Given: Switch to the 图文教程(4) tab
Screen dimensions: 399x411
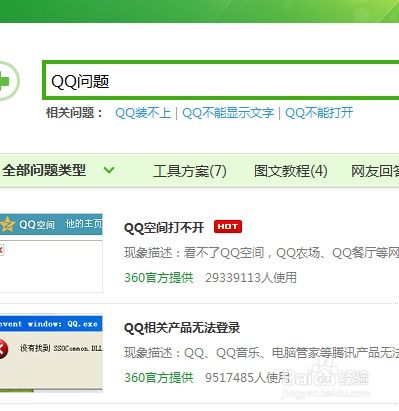Looking at the screenshot, I should [x=291, y=171].
